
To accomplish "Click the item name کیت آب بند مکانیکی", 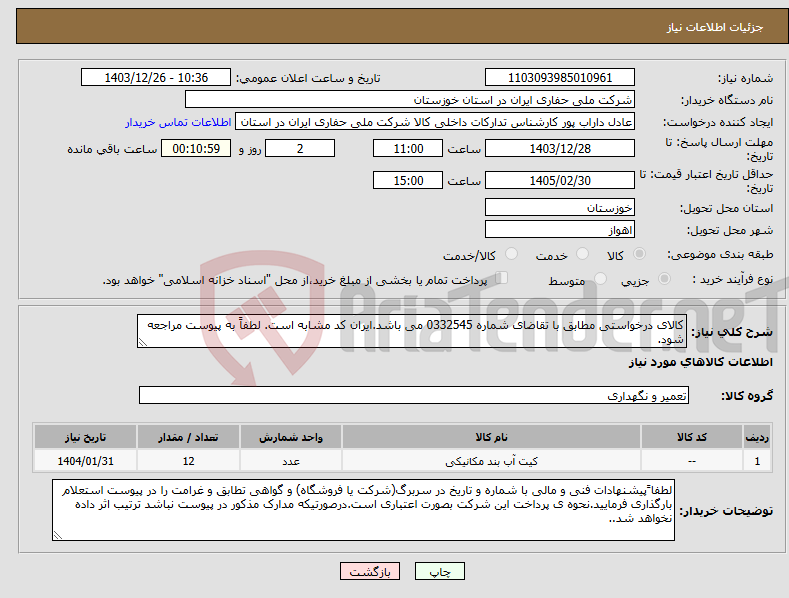I will tap(491, 461).
